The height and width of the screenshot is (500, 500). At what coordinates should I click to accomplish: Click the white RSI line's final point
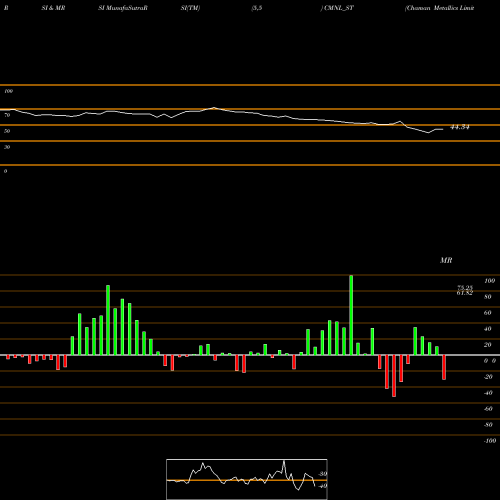coord(443,129)
